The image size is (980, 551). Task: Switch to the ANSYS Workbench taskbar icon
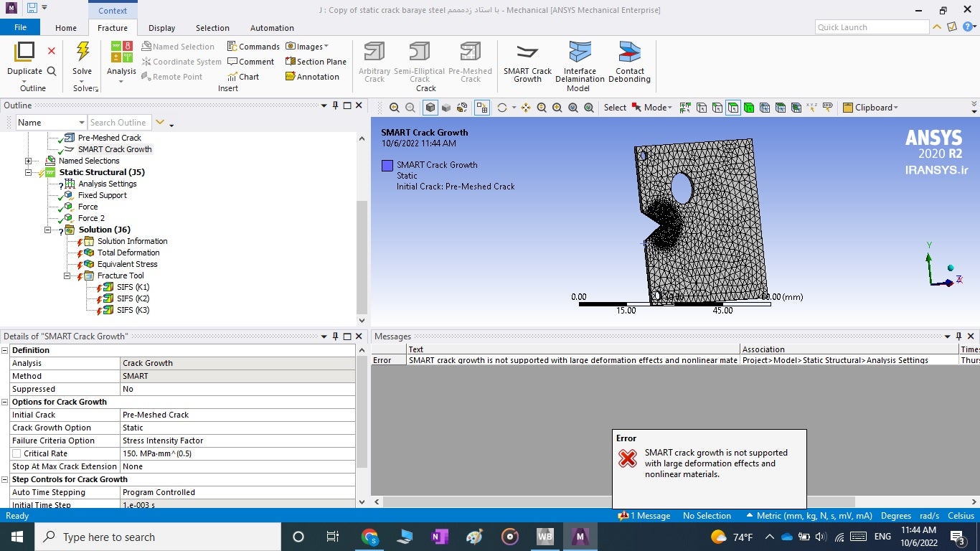(545, 537)
